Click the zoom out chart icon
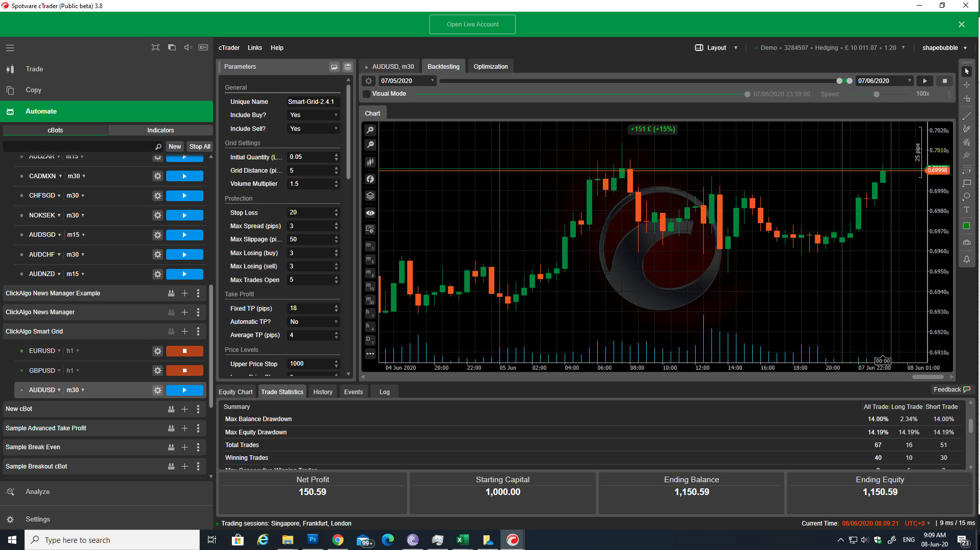Image resolution: width=980 pixels, height=550 pixels. click(x=370, y=145)
